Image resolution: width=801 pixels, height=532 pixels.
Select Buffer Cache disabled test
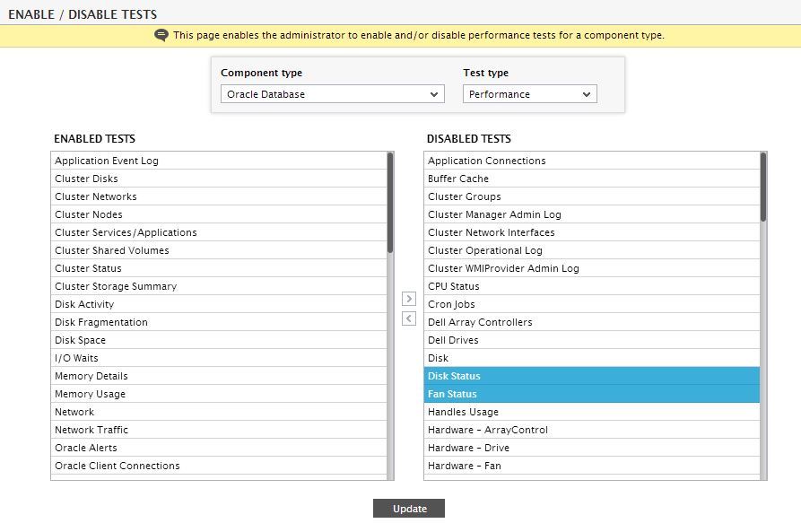[x=592, y=179]
